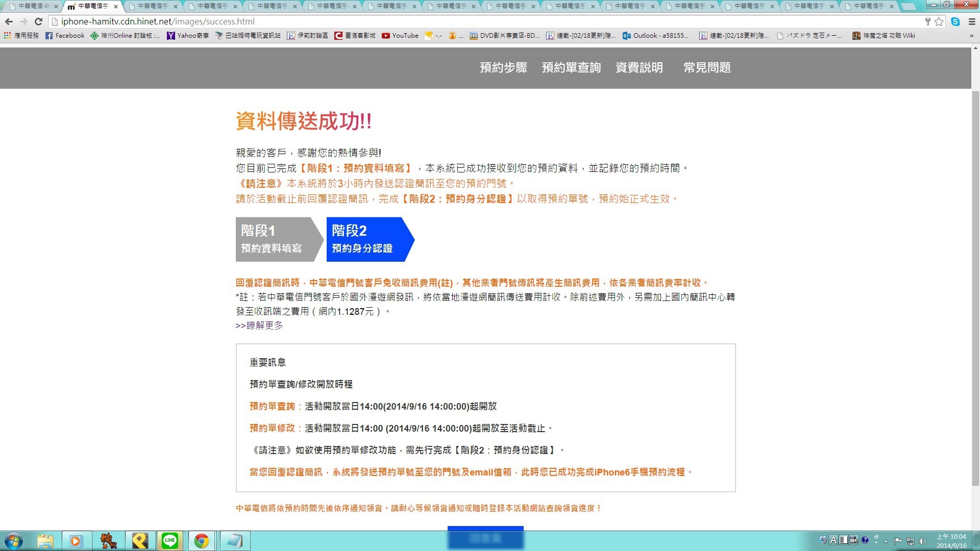980x551 pixels.
Task: Open the Action Center flag icon
Action: [898, 541]
